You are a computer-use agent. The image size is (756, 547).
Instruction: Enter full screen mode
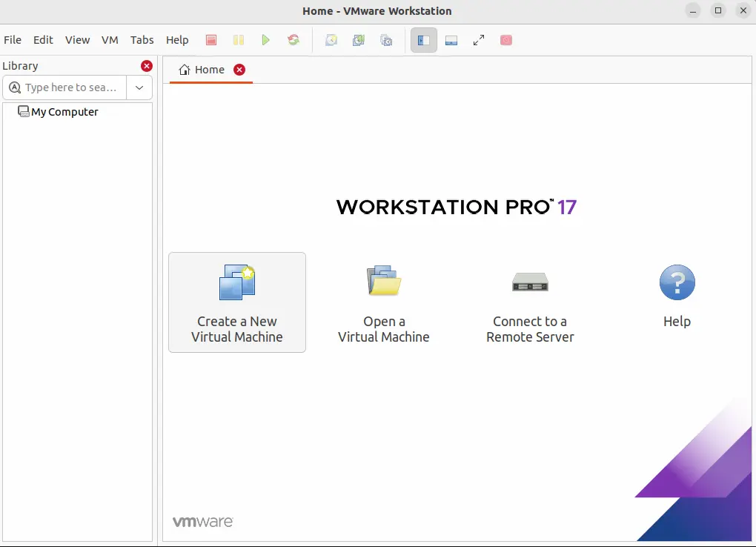pos(478,40)
